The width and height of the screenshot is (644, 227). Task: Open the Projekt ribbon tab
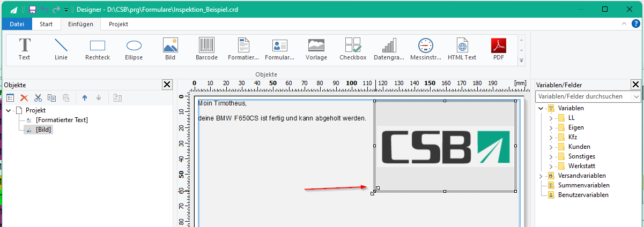[x=119, y=24]
